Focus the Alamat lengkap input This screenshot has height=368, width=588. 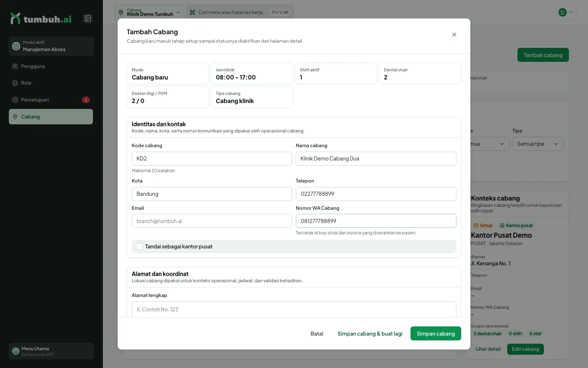(x=294, y=309)
